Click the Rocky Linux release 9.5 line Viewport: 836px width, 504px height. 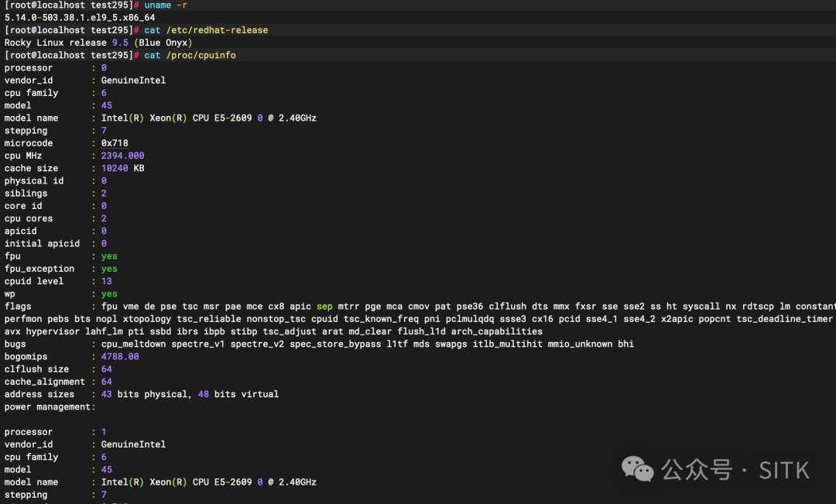pos(98,43)
